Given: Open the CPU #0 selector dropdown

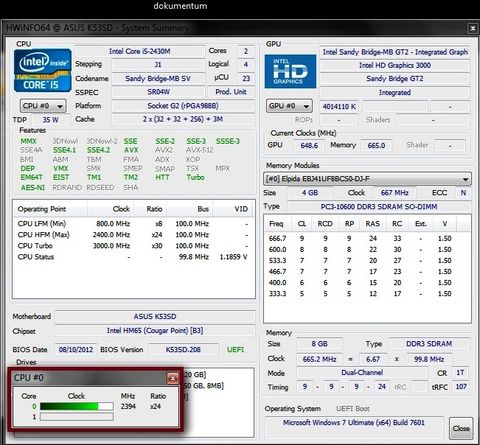Looking at the screenshot, I should pos(43,106).
